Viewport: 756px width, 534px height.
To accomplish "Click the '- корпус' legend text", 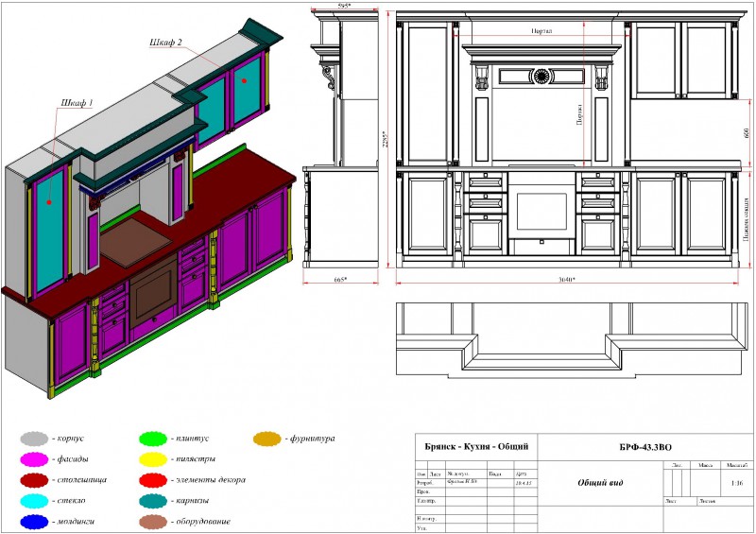I will click(x=68, y=439).
